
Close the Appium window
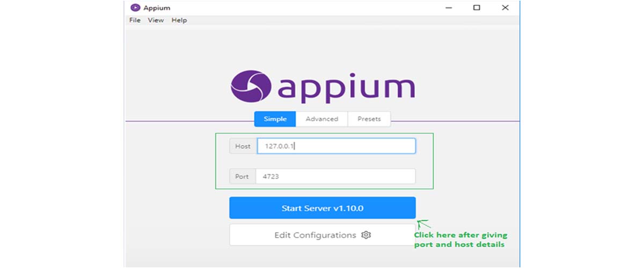(x=505, y=8)
